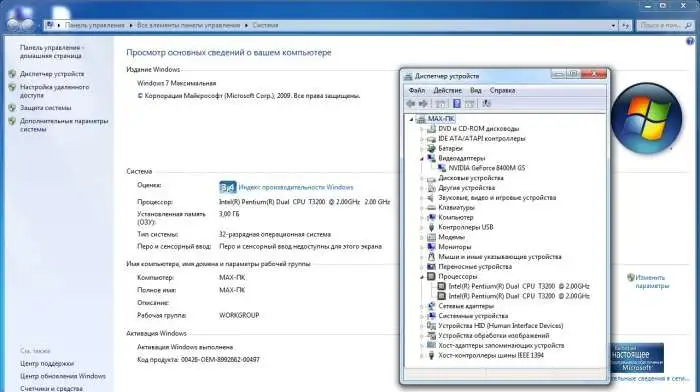The width and height of the screenshot is (700, 392).
Task: Open the Действие menu
Action: pos(447,90)
